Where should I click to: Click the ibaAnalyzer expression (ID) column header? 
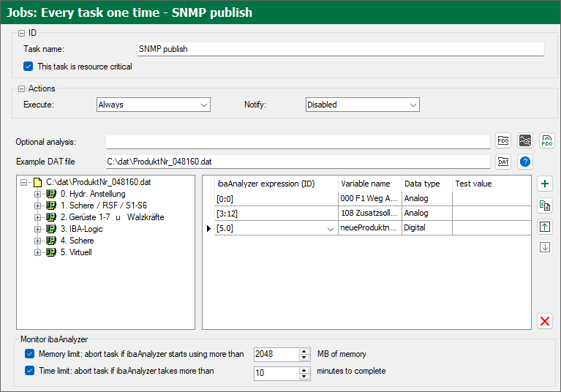pyautogui.click(x=276, y=184)
